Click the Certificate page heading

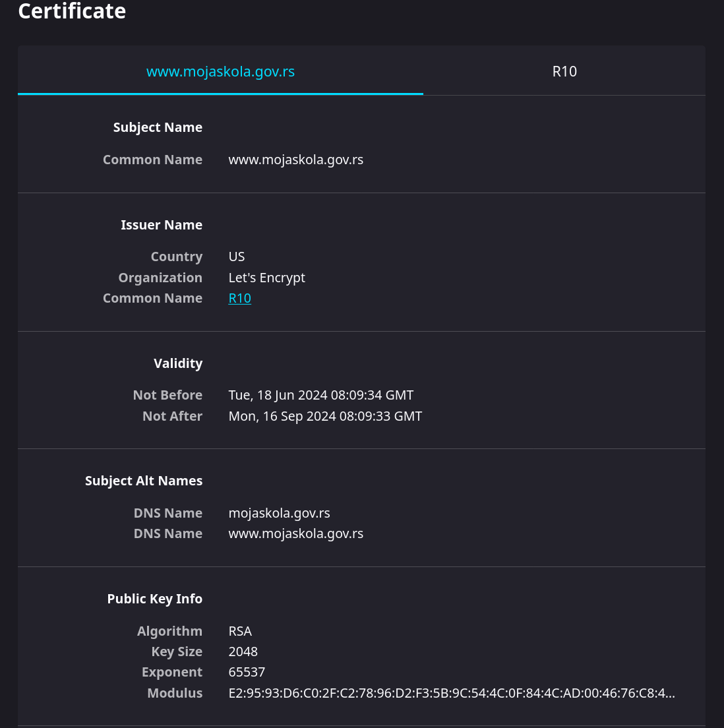(72, 11)
